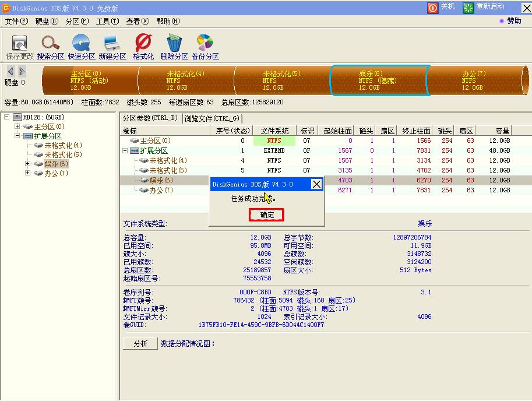Click the 起始柱面 column header
532x401 pixels.
point(337,131)
